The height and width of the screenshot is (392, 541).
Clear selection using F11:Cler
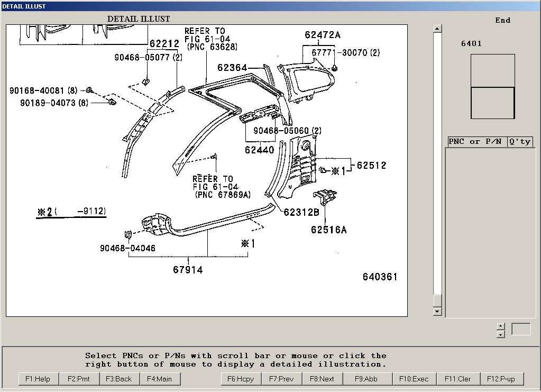point(458,379)
